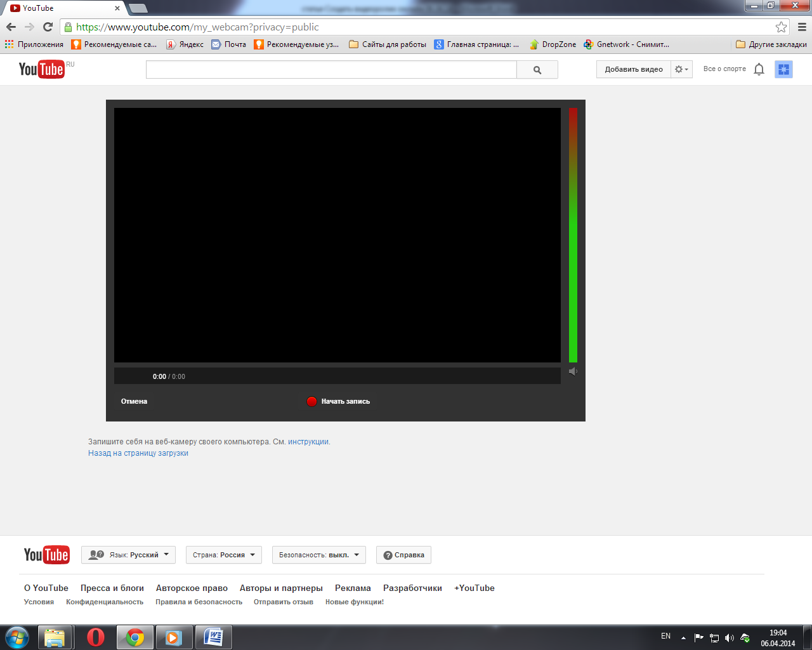The height and width of the screenshot is (650, 812).
Task: Click Отмена to cancel recording
Action: [134, 401]
